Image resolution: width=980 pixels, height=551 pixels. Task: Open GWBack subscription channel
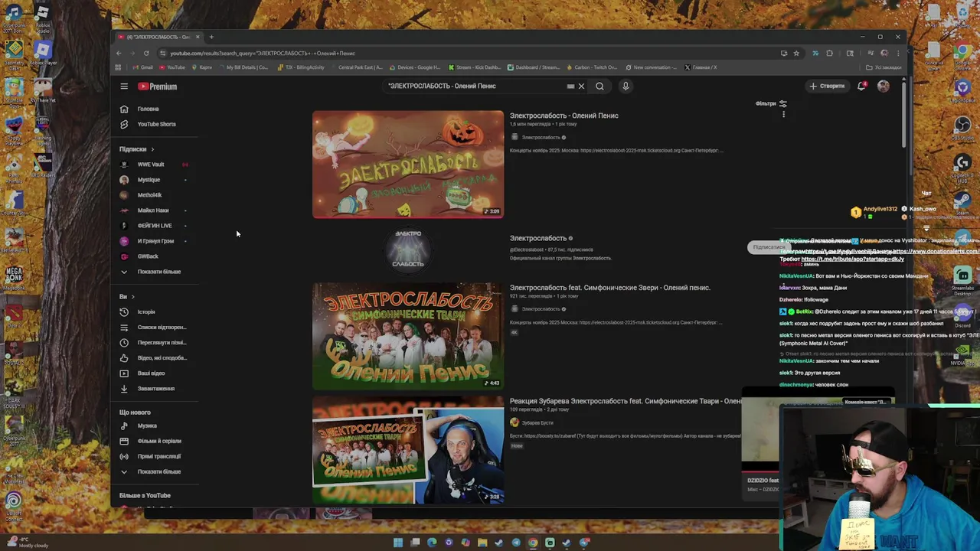tap(148, 256)
